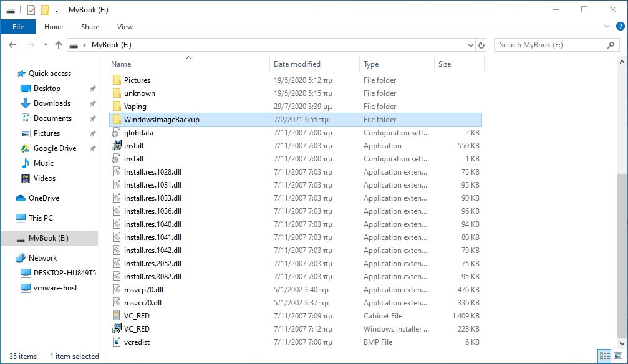Select the msvcr70.dll file icon

tap(116, 303)
